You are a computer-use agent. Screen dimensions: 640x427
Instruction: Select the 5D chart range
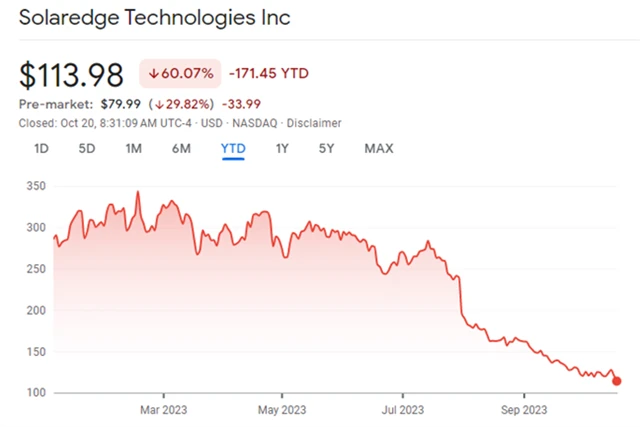87,148
